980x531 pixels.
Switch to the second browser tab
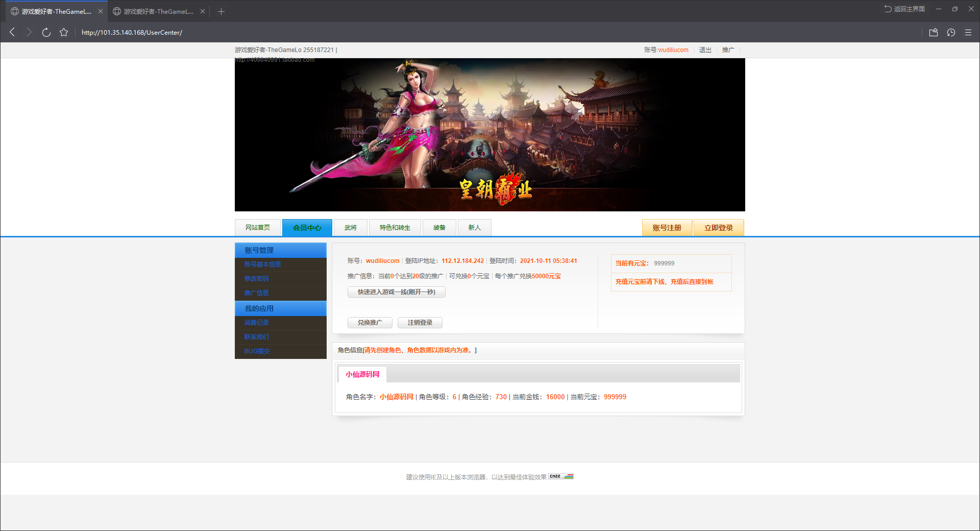(x=158, y=11)
